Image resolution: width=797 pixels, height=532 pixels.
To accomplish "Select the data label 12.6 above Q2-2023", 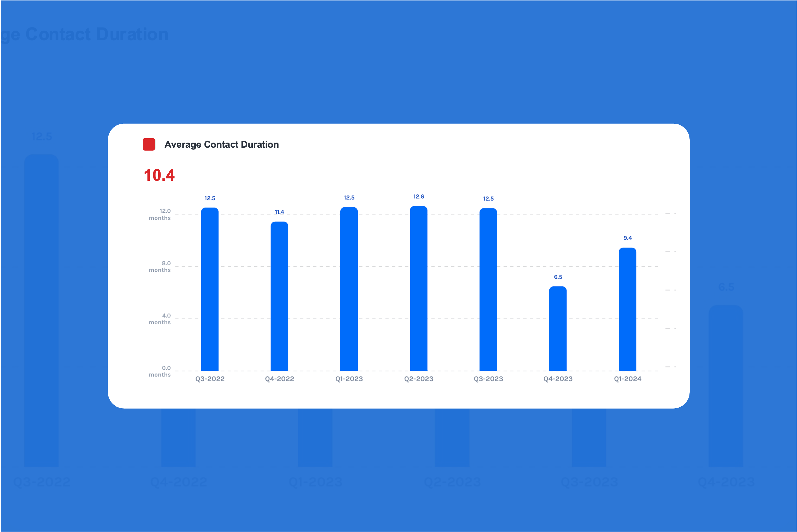I will click(x=418, y=196).
